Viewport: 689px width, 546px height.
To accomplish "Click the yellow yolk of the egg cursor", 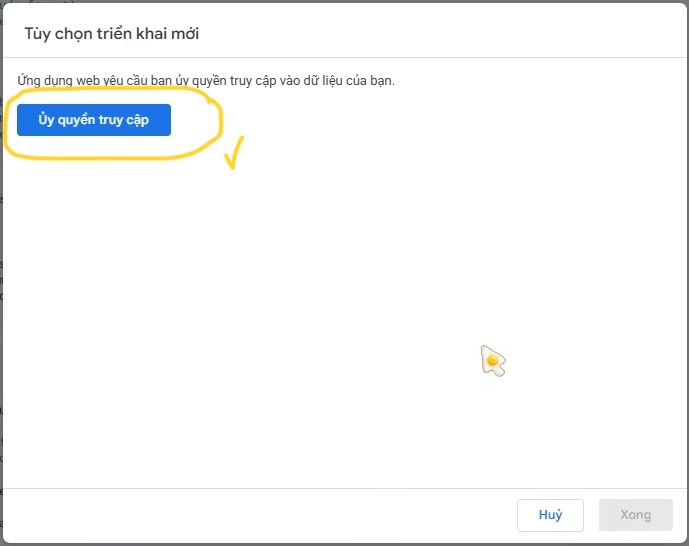I will (493, 361).
